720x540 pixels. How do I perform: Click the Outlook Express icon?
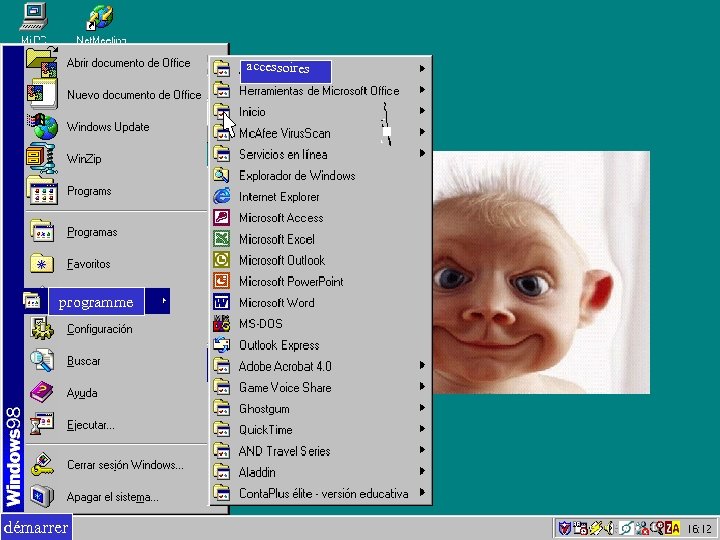pyautogui.click(x=222, y=345)
